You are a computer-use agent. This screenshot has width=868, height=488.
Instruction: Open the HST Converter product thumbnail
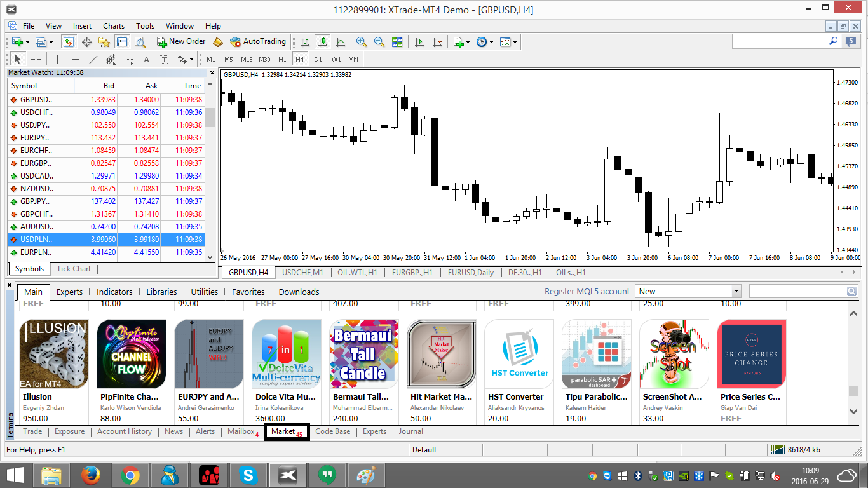pos(519,354)
